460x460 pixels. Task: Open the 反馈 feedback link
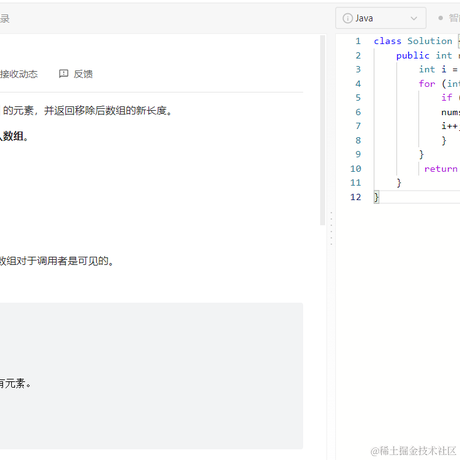(x=83, y=74)
